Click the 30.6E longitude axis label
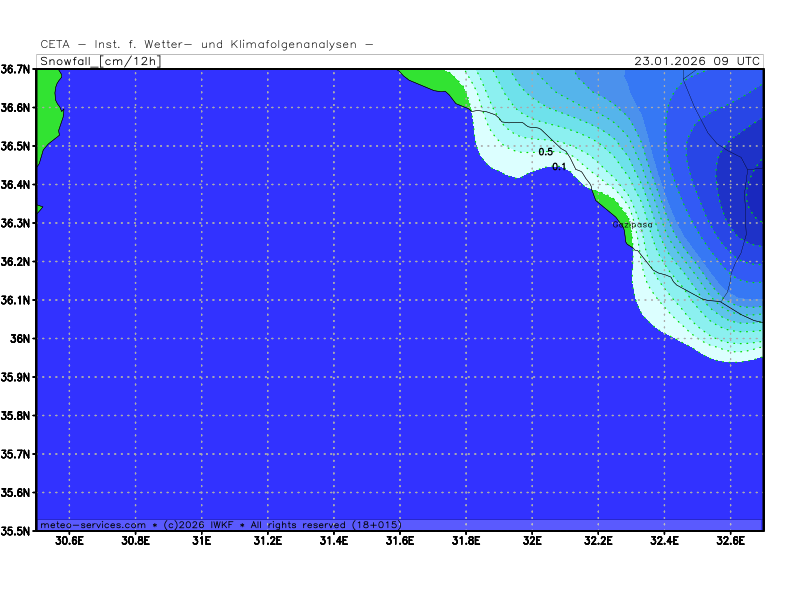800x600 pixels. click(x=69, y=541)
